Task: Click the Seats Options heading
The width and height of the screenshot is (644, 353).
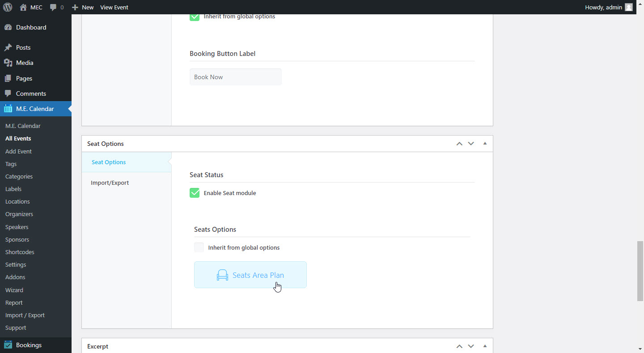Action: [215, 230]
